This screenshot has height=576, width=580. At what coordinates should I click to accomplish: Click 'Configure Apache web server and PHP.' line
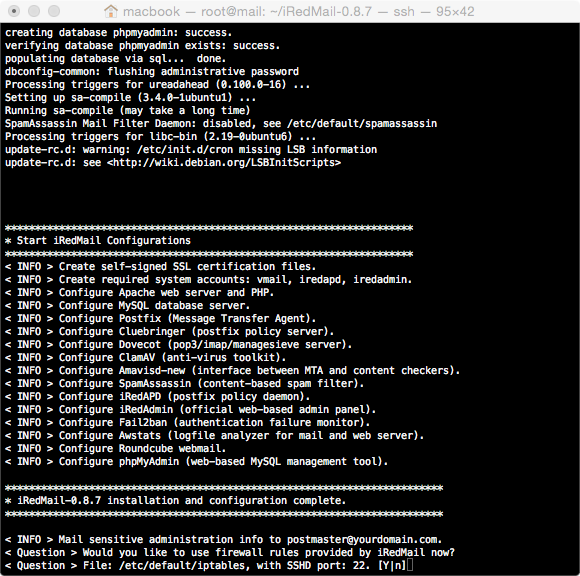click(x=139, y=292)
